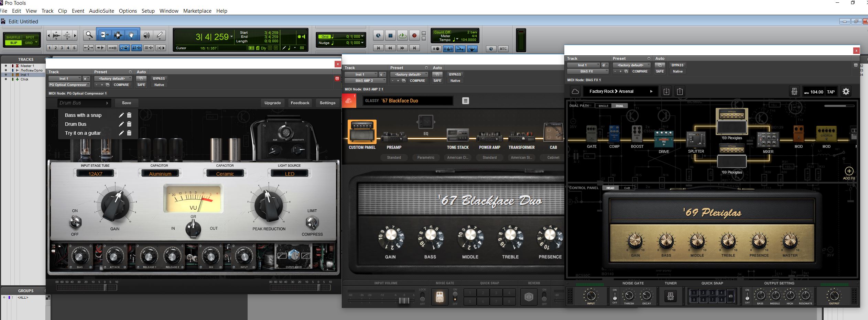Open the Track menu
This screenshot has width=868, height=320.
(x=47, y=11)
